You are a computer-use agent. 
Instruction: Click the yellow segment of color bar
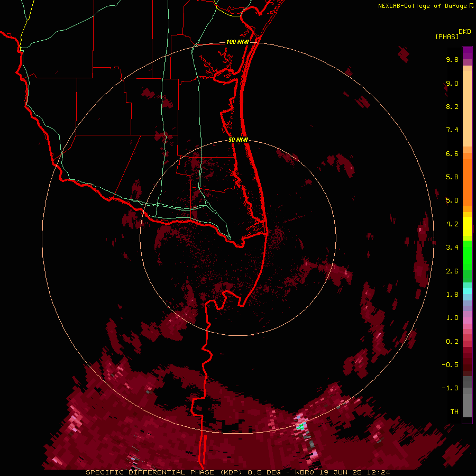[467, 226]
